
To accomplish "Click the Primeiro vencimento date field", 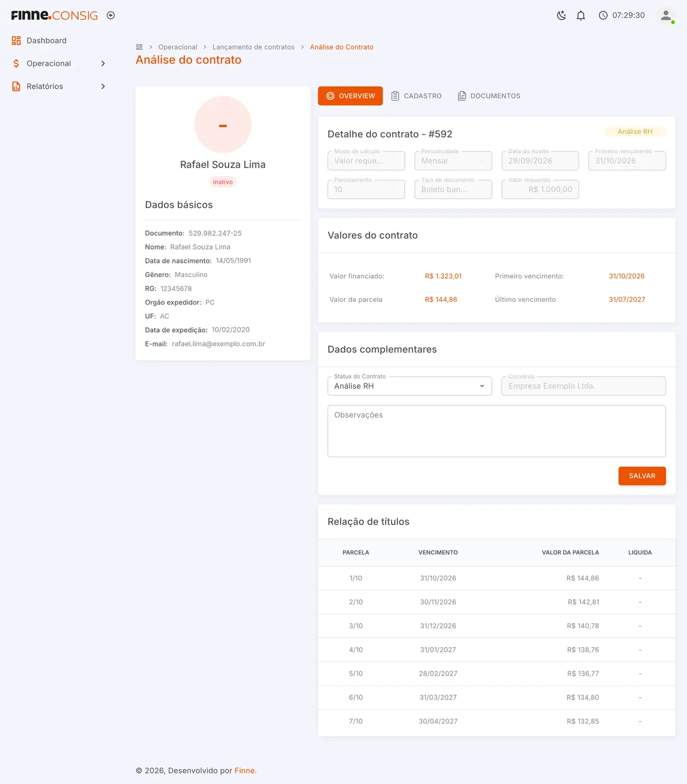I will coord(627,161).
